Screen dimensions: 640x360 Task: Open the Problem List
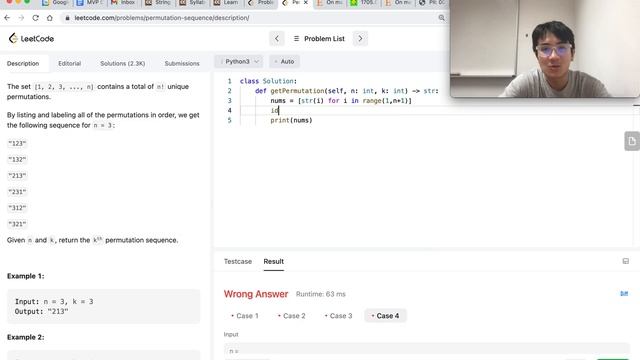pyautogui.click(x=319, y=38)
